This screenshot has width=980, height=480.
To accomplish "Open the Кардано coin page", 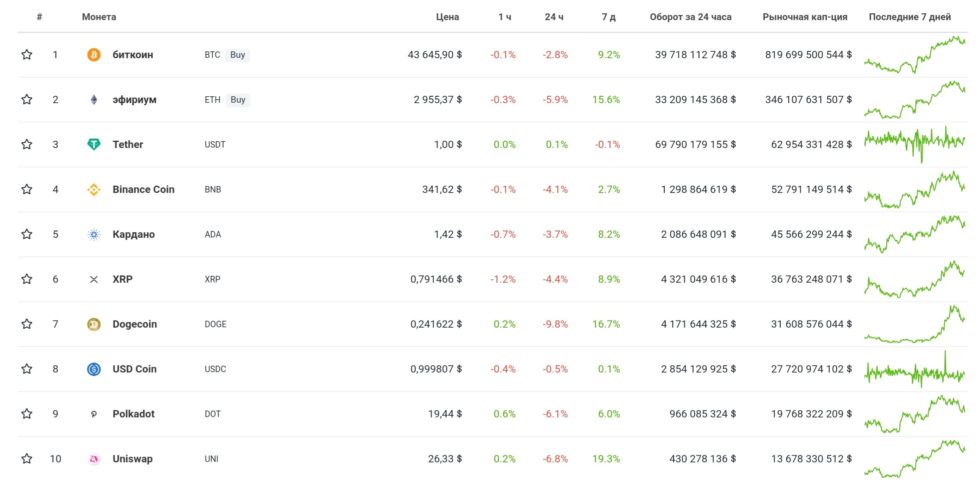I will (133, 234).
